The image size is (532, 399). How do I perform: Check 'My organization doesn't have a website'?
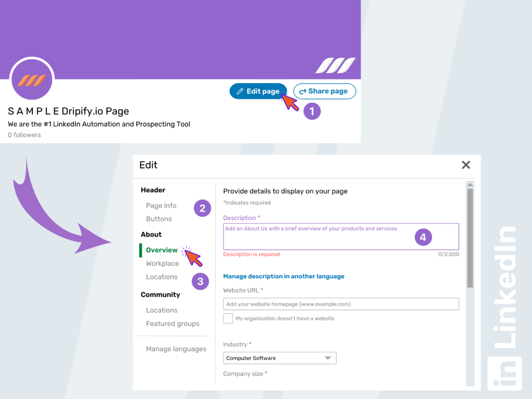[228, 318]
